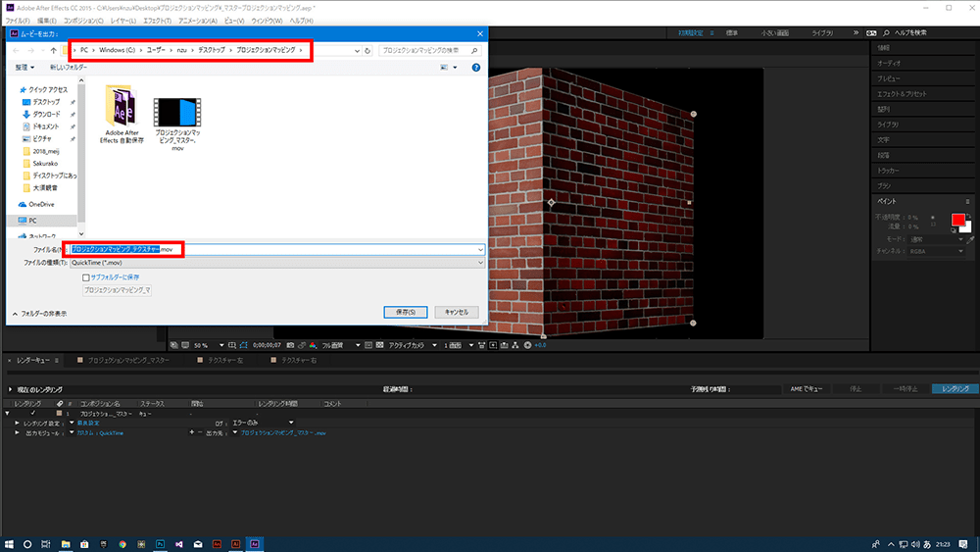Expand the 'エフェクト＆プリセット' panel
Screen dimensions: 980x552
click(902, 94)
